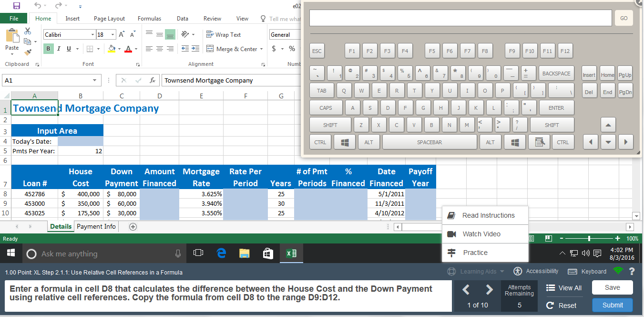This screenshot has height=317, width=644.
Task: Apply the red font color A icon
Action: click(128, 49)
